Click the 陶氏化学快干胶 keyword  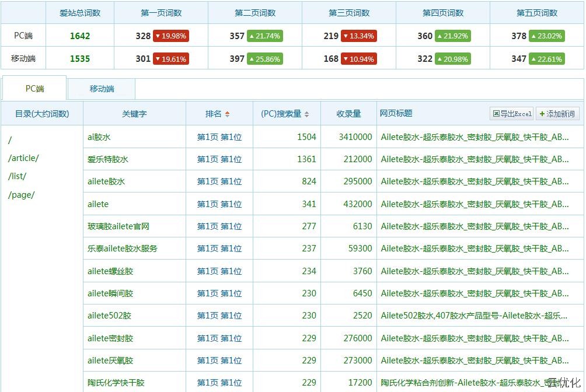pyautogui.click(x=116, y=383)
